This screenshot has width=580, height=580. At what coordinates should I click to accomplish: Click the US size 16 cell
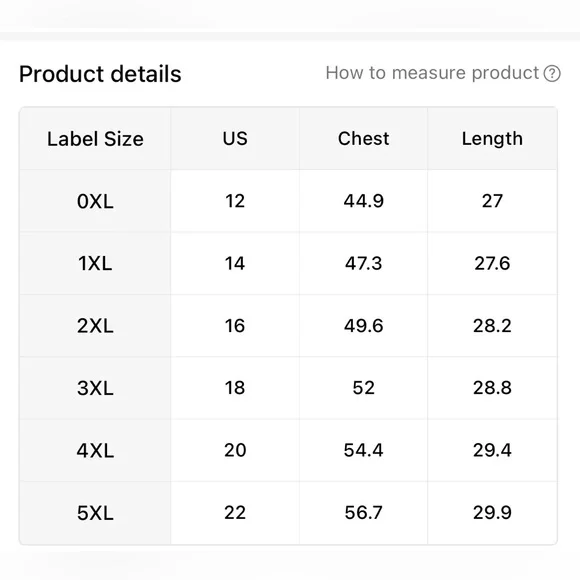tap(235, 326)
